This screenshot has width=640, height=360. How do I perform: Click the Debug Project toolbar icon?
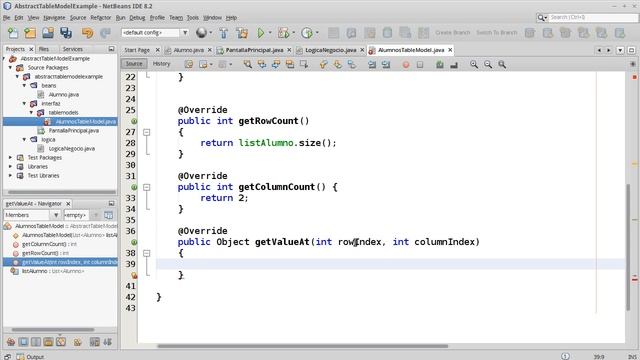[283, 33]
